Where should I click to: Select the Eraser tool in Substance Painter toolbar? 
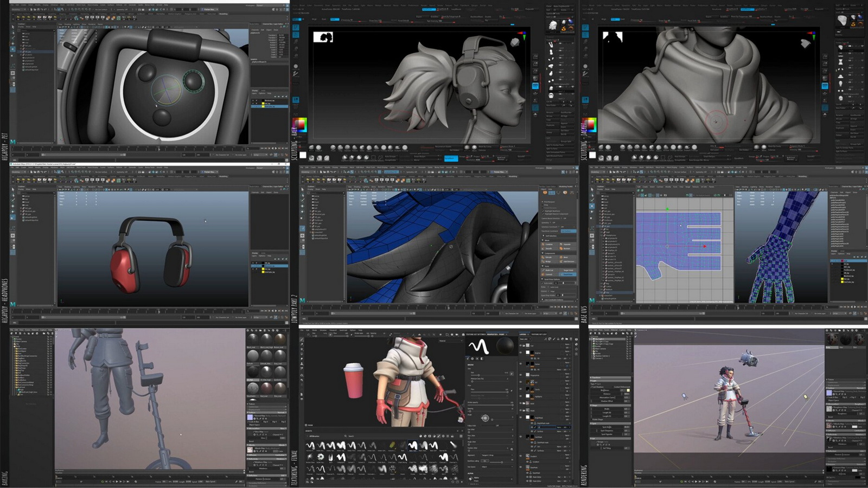pyautogui.click(x=302, y=344)
